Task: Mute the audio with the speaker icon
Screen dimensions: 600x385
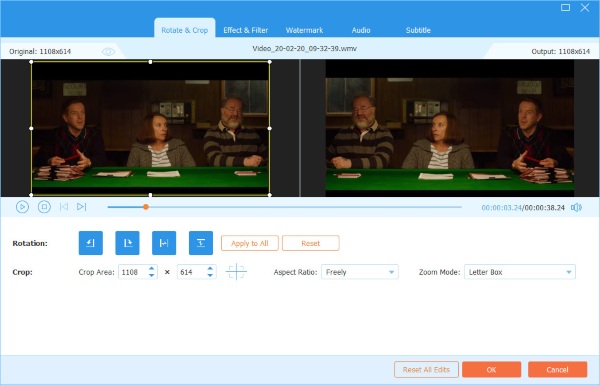Action: tap(576, 207)
